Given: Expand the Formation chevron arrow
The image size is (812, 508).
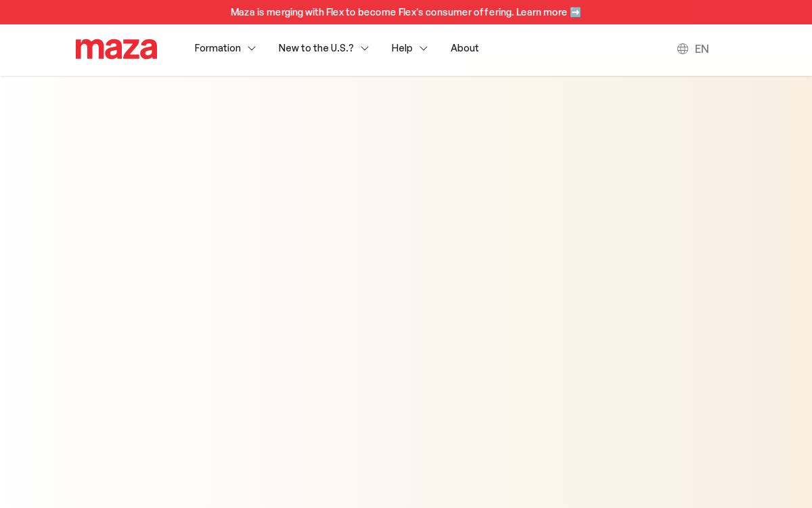Looking at the screenshot, I should (x=252, y=49).
